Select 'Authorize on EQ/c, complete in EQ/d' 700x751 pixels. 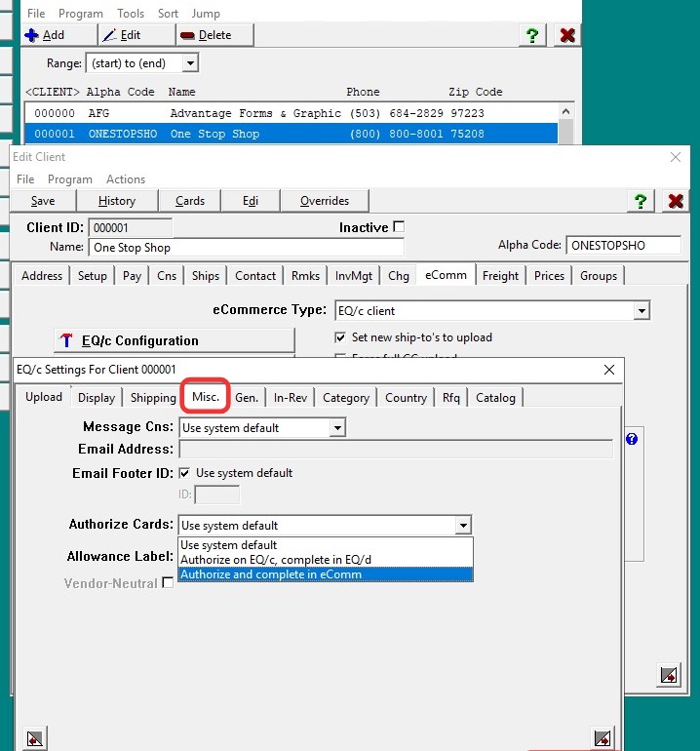click(326, 560)
